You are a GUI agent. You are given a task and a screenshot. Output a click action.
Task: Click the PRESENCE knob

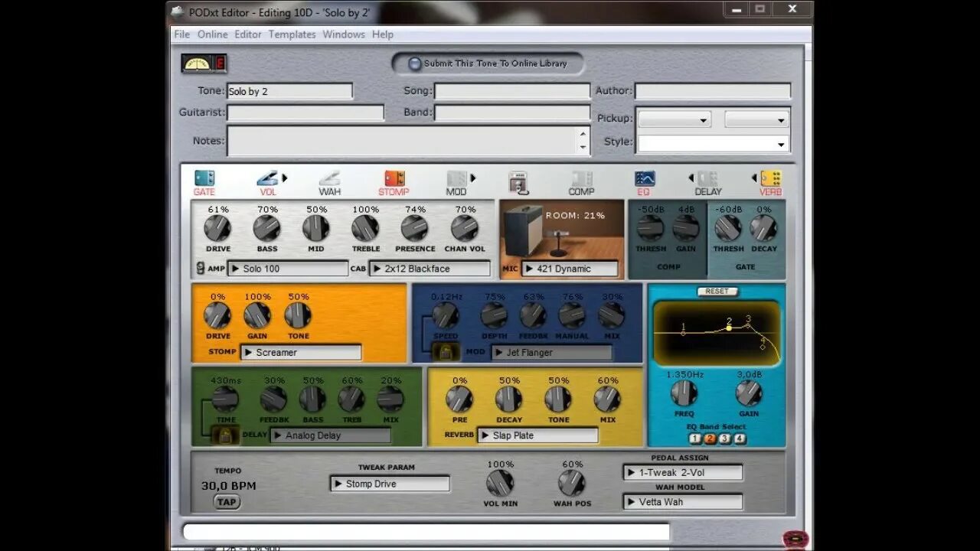click(x=414, y=228)
